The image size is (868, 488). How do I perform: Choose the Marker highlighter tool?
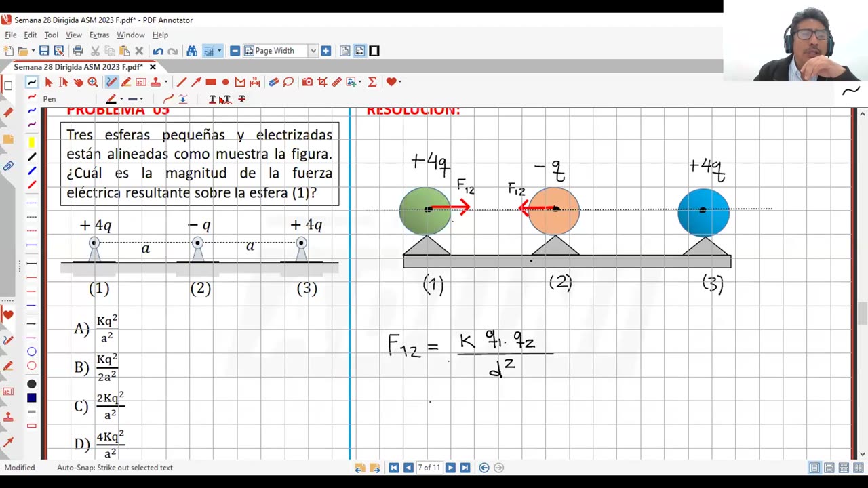(126, 82)
